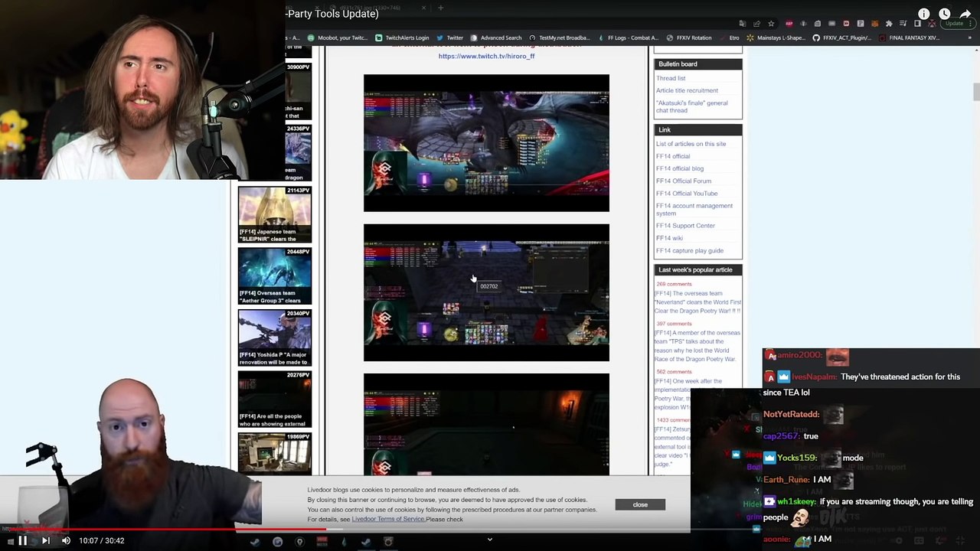Toggle the browser side panel icon
Viewport: 980px width, 551px height.
click(x=917, y=24)
